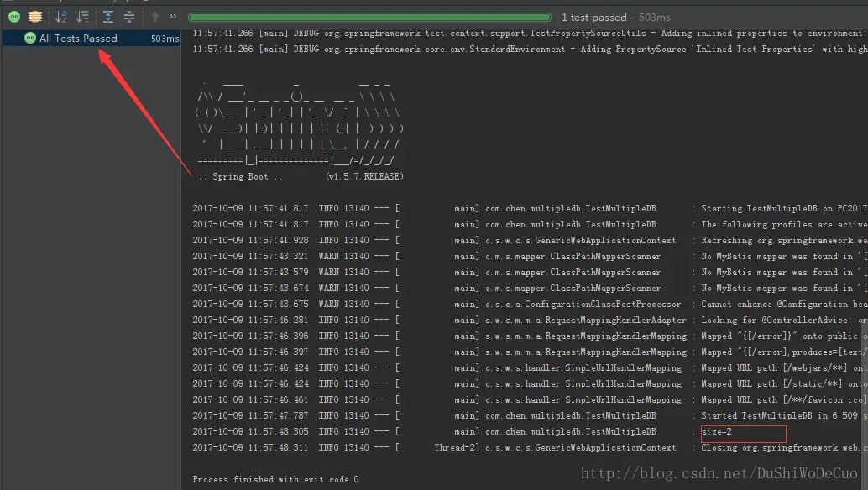This screenshot has height=490, width=868.
Task: Collapse all test results
Action: (129, 17)
